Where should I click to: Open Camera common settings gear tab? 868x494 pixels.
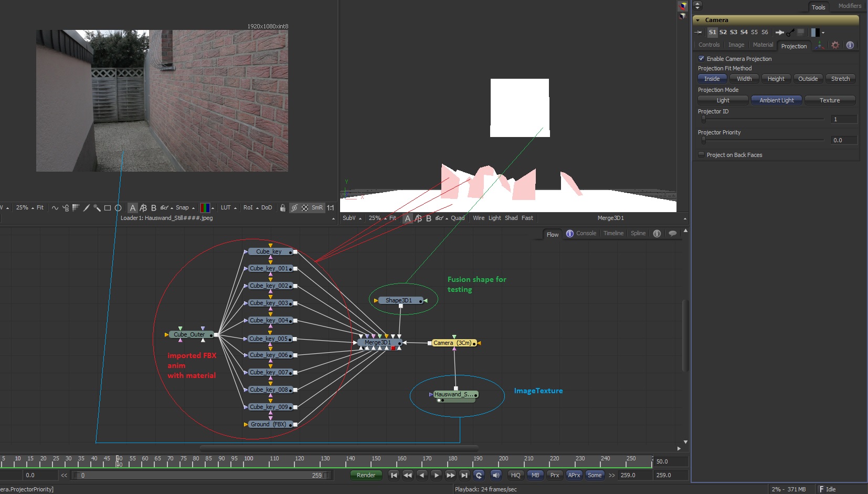pyautogui.click(x=835, y=45)
